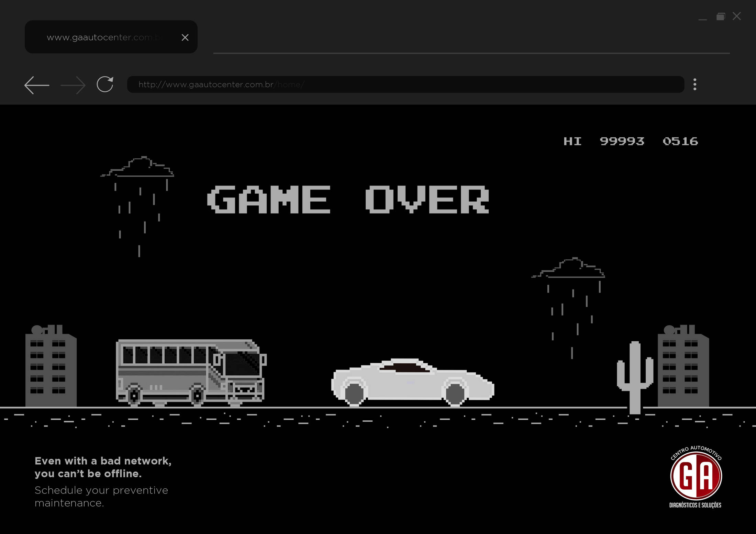The height and width of the screenshot is (534, 756).
Task: Click 'Schedule your preventive maintenance.' text
Action: pos(101,496)
